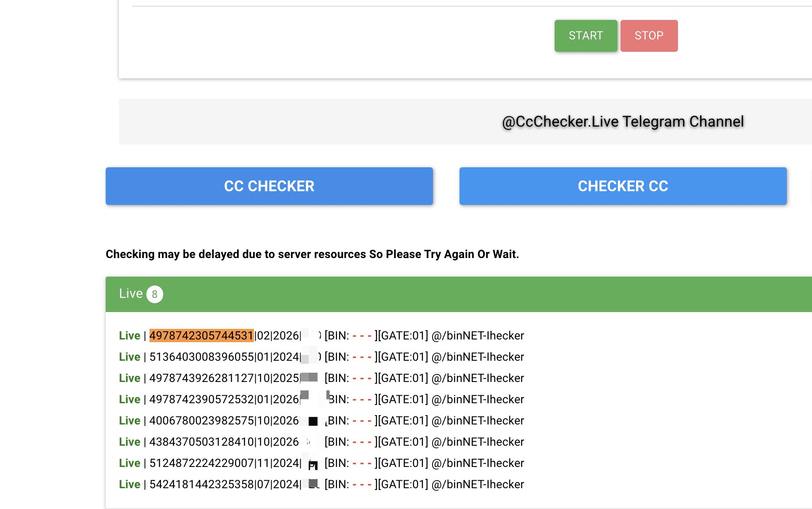Click the server delay notice text

312,254
